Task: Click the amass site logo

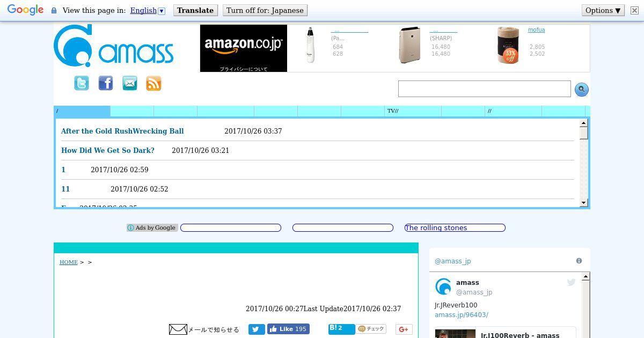Action: pyautogui.click(x=114, y=46)
